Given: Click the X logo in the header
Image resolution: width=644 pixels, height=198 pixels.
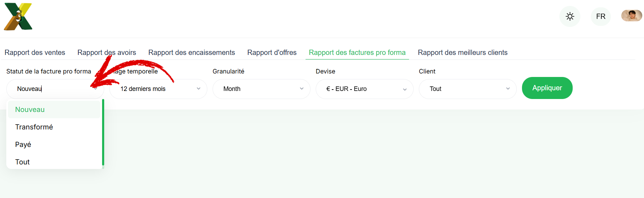Looking at the screenshot, I should pos(18,16).
